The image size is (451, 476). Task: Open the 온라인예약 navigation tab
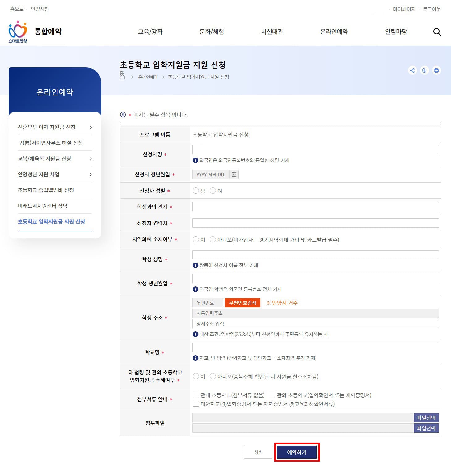point(334,32)
